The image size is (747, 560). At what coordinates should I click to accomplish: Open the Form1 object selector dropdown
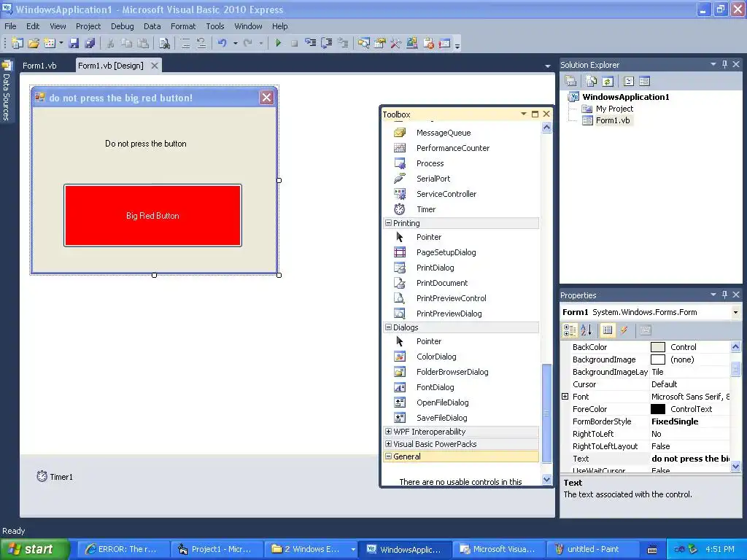(735, 312)
